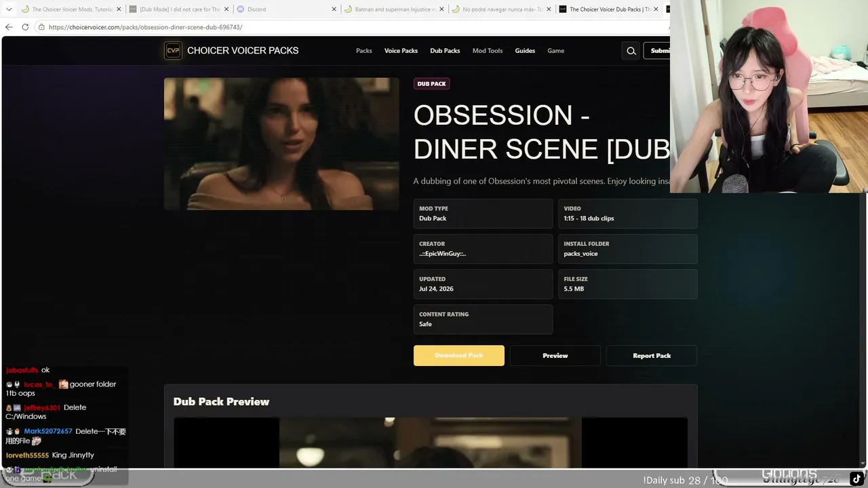This screenshot has height=488, width=868.
Task: Click the Submit button in the header
Action: [x=656, y=51]
